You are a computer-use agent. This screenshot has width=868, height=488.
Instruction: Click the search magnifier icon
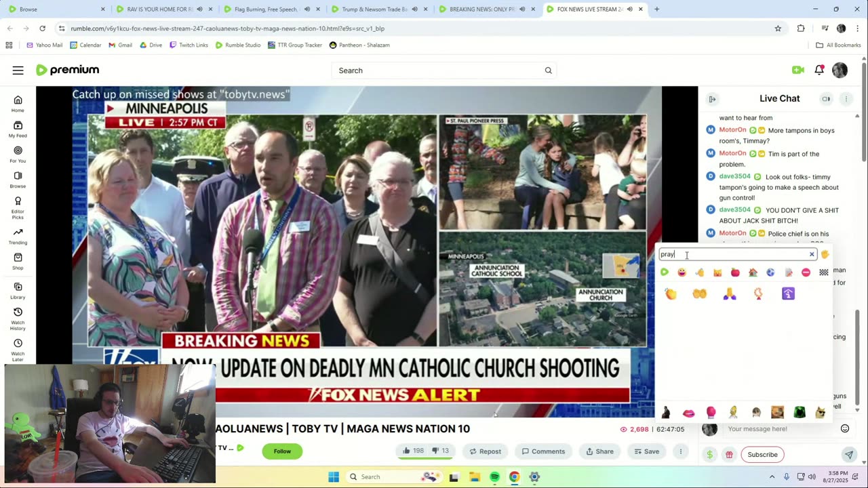pos(548,70)
